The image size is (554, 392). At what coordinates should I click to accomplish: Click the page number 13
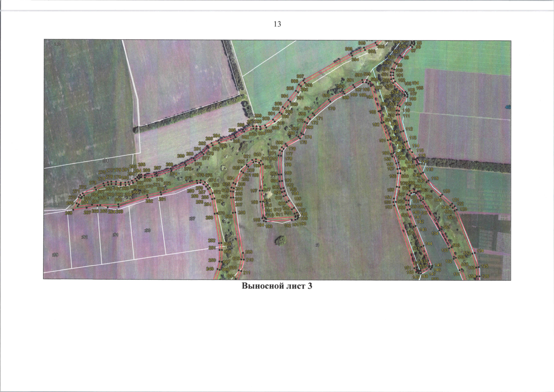coord(277,24)
